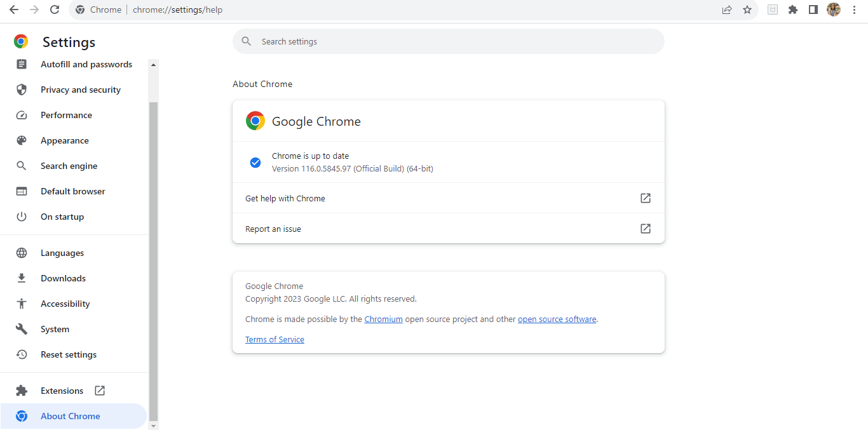Open the Chromium project link

383,318
